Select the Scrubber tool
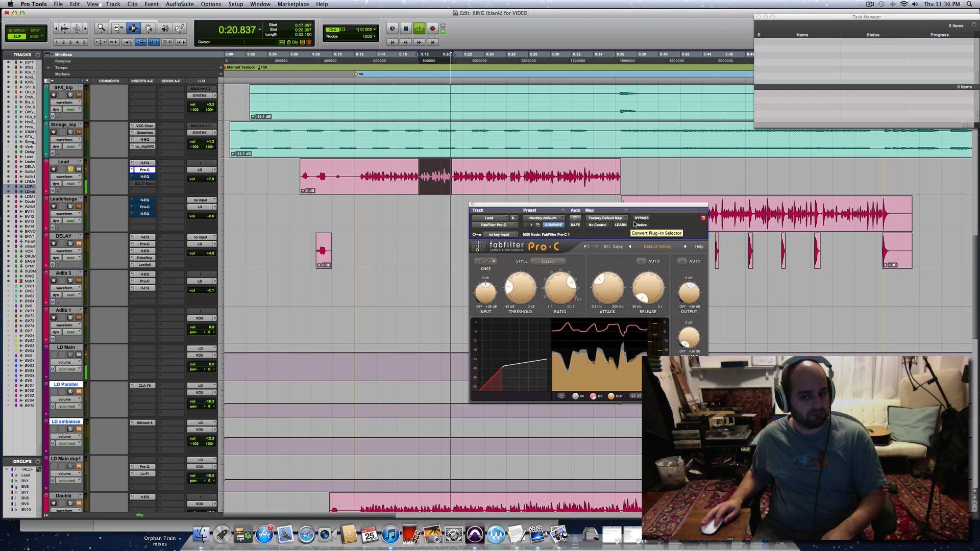 [x=164, y=29]
